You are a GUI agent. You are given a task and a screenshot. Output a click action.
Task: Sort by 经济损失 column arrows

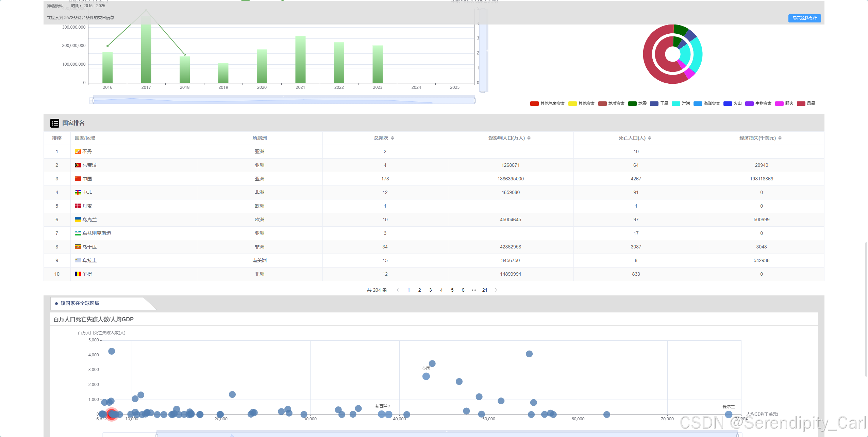pos(780,138)
